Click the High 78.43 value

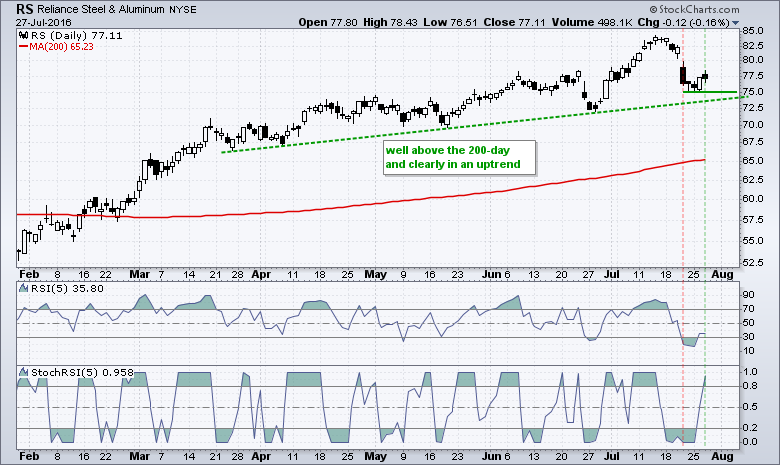(x=390, y=22)
